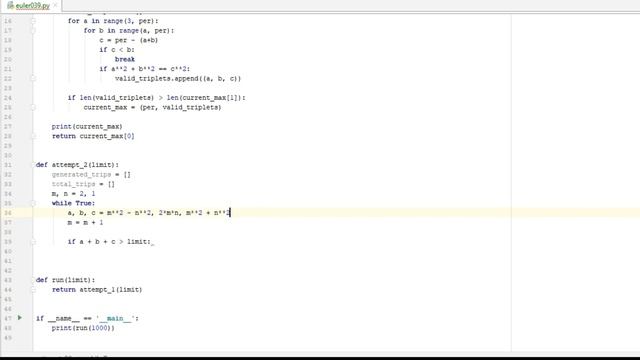Click the 'if len(valid_triplets) > len(current_max[1]):' line

pos(157,98)
